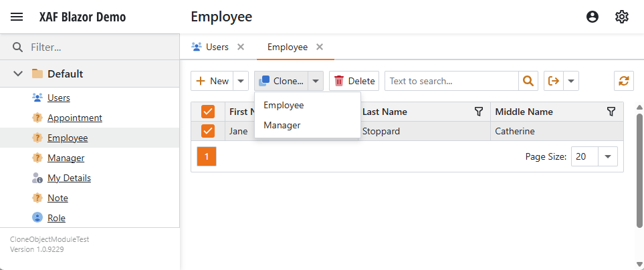Toggle the select-all header checkbox

(x=207, y=112)
